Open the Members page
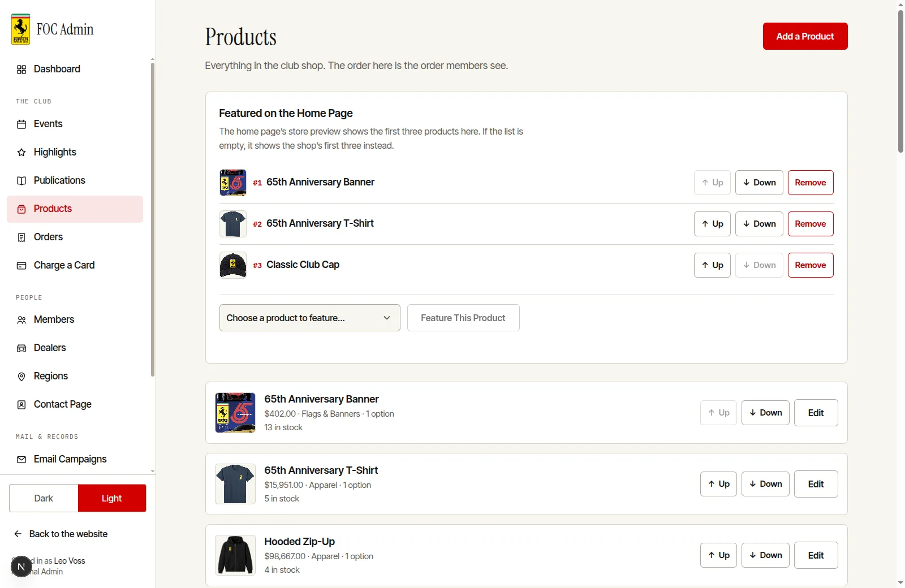This screenshot has height=588, width=905. [75, 319]
